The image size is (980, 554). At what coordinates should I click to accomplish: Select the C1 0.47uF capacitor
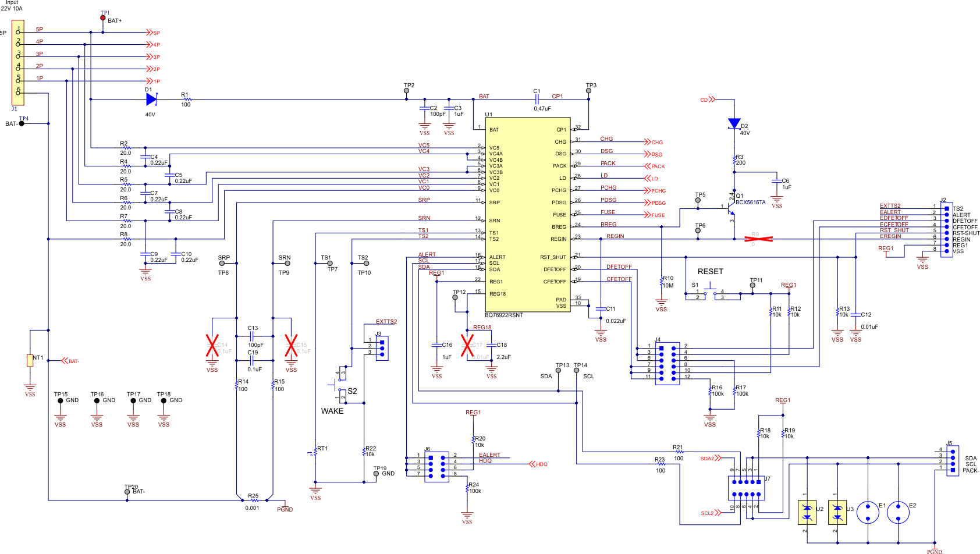[x=537, y=99]
